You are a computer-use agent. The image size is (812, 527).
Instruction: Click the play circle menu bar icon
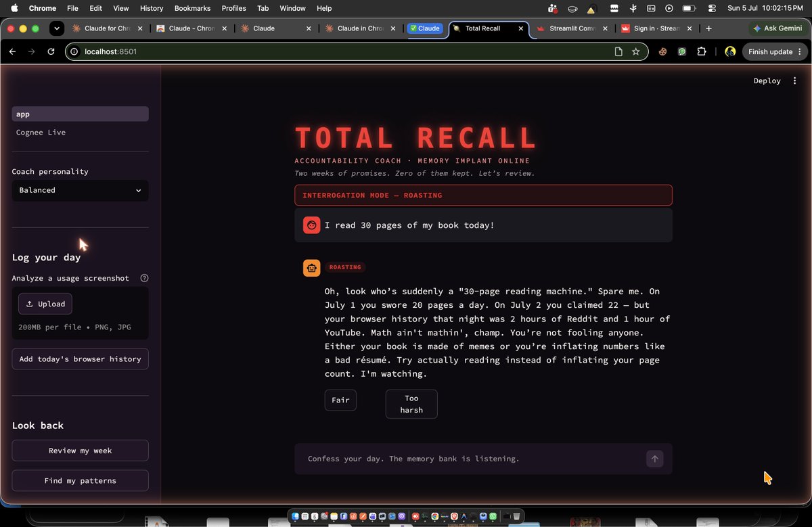coord(669,8)
